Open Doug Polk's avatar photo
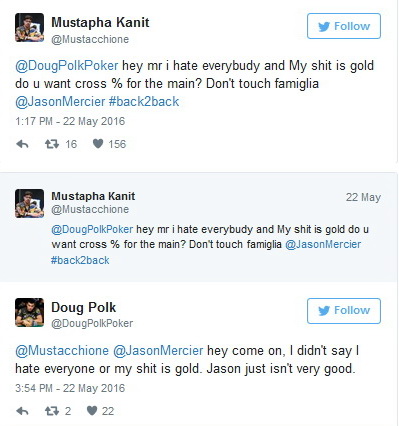The width and height of the screenshot is (399, 426). pyautogui.click(x=29, y=312)
